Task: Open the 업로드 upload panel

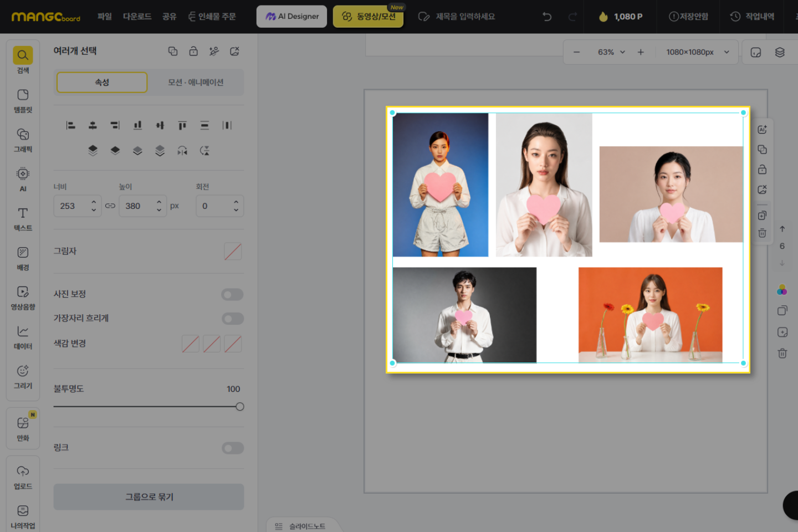Action: (x=23, y=477)
